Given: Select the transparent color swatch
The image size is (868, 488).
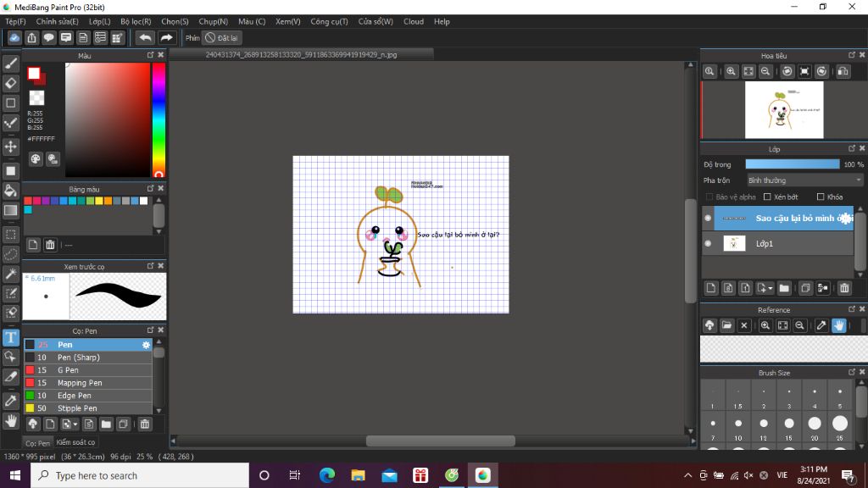Looking at the screenshot, I should tap(36, 97).
